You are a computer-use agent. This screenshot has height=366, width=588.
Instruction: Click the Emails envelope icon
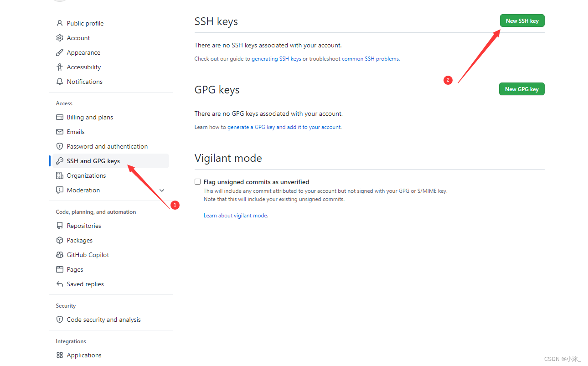pos(59,132)
